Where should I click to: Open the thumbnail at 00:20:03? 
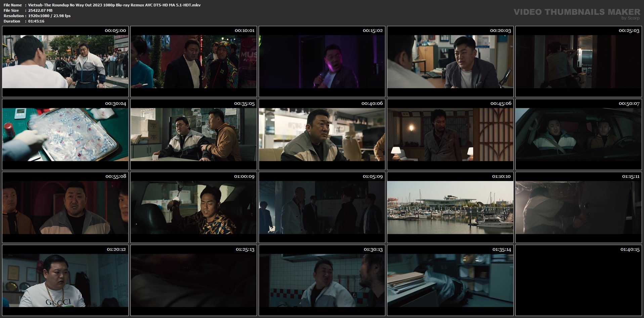click(450, 62)
